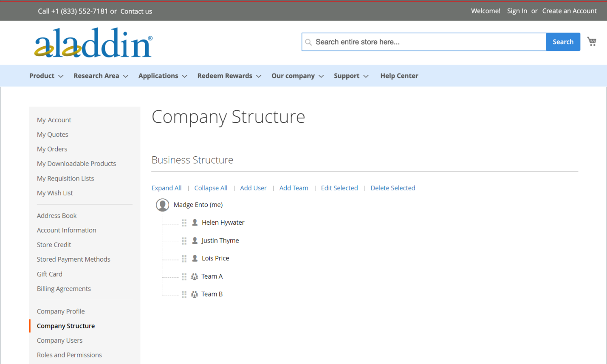Open the Research Area dropdown

click(x=101, y=76)
